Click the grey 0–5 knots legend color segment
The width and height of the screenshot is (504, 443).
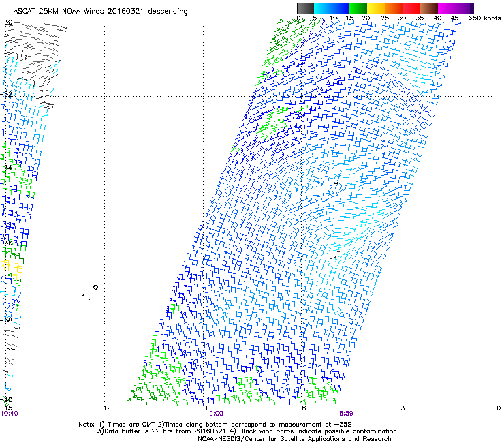click(x=305, y=8)
